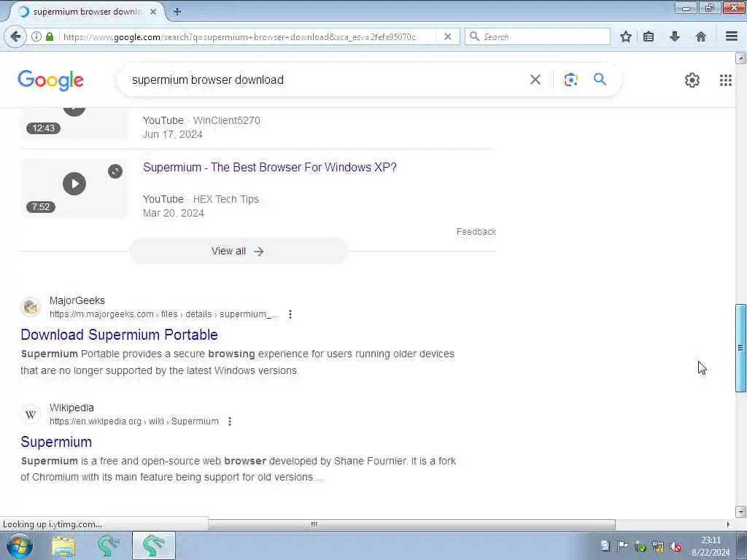Open the taskbar clock showing 23:11
The image size is (747, 560).
point(711,546)
